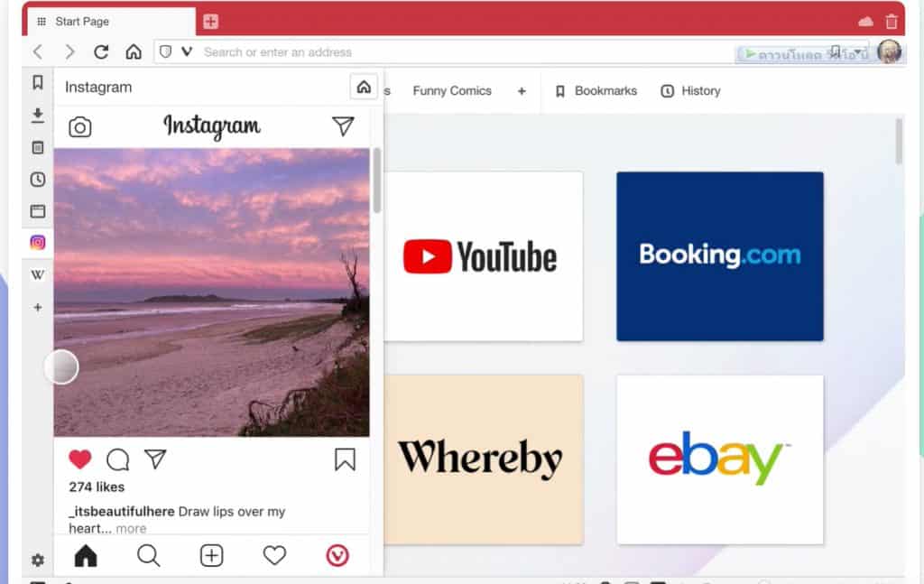The height and width of the screenshot is (584, 924).
Task: Like the beach sunset Instagram post
Action: (x=79, y=459)
